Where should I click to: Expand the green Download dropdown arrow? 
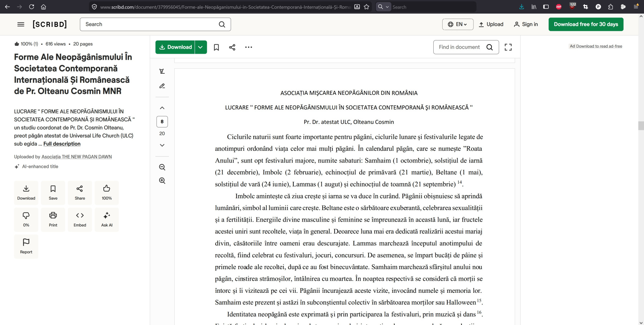201,47
